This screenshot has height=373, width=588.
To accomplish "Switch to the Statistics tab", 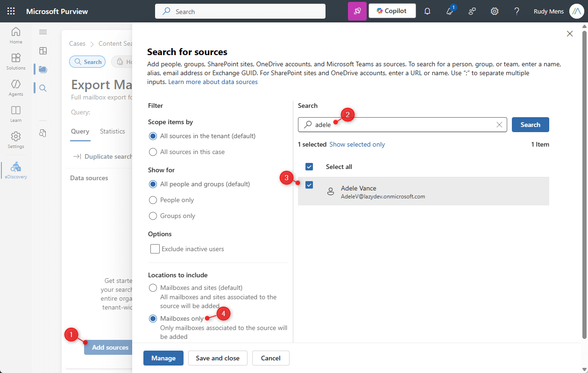I will coord(113,131).
